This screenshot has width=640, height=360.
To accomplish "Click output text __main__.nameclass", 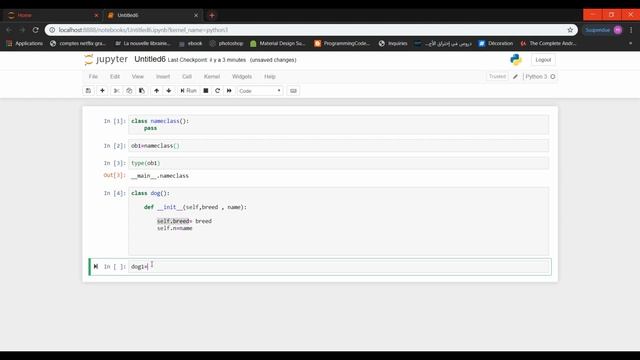I will pos(160,176).
